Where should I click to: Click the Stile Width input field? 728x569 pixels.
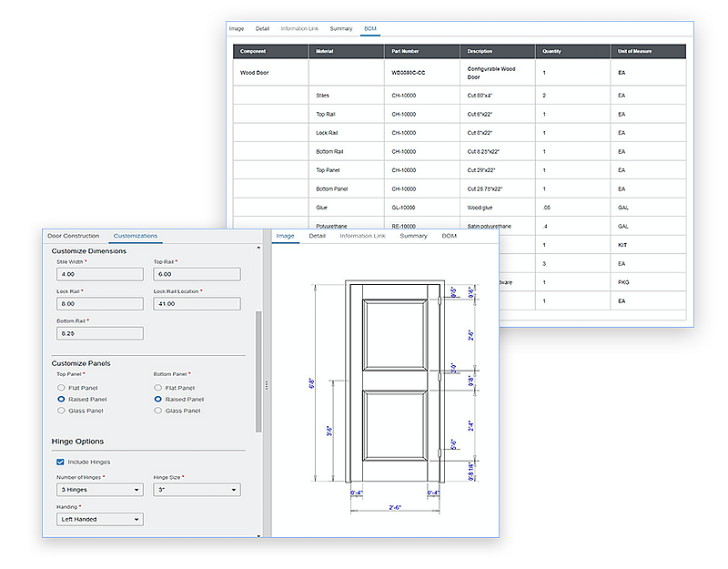98,274
